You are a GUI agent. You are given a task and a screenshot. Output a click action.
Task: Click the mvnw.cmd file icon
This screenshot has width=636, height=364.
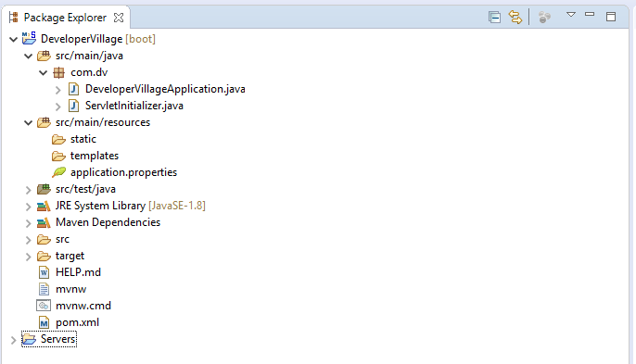pyautogui.click(x=44, y=306)
